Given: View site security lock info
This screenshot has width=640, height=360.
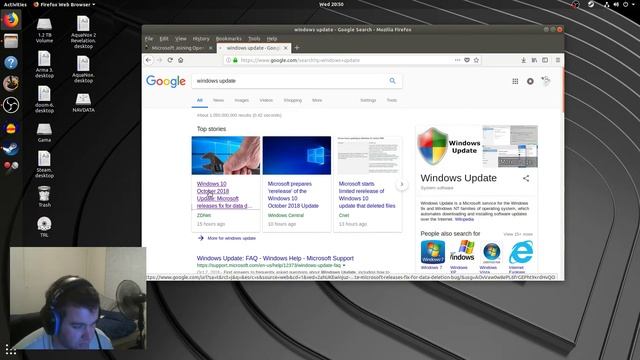Looking at the screenshot, I should click(235, 60).
